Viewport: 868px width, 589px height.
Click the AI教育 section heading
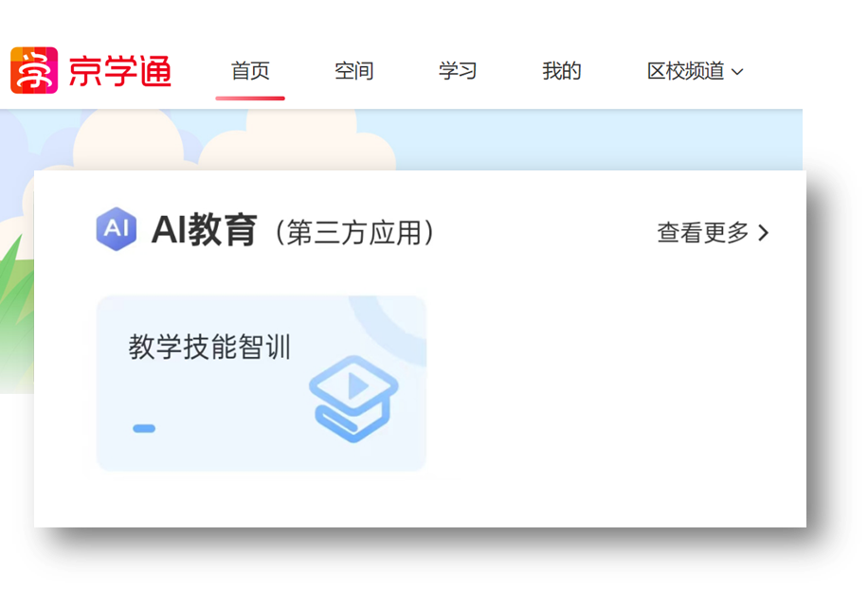coord(205,229)
